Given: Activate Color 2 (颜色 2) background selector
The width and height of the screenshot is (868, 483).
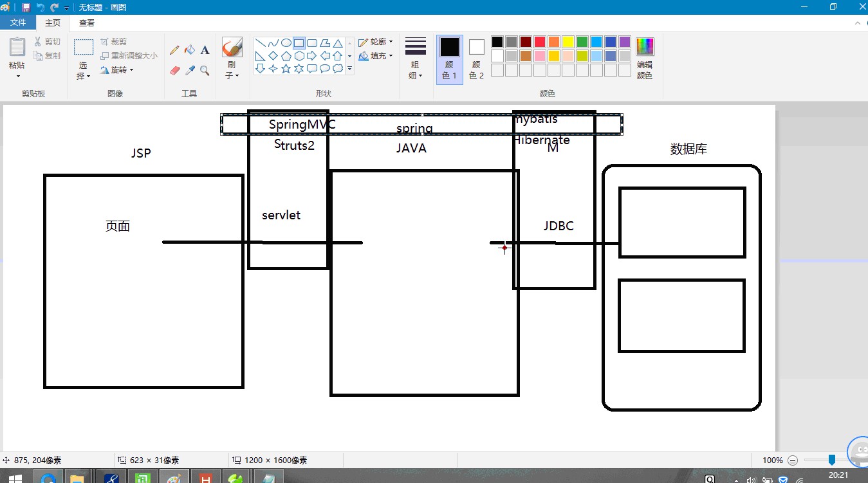Looking at the screenshot, I should [476, 59].
